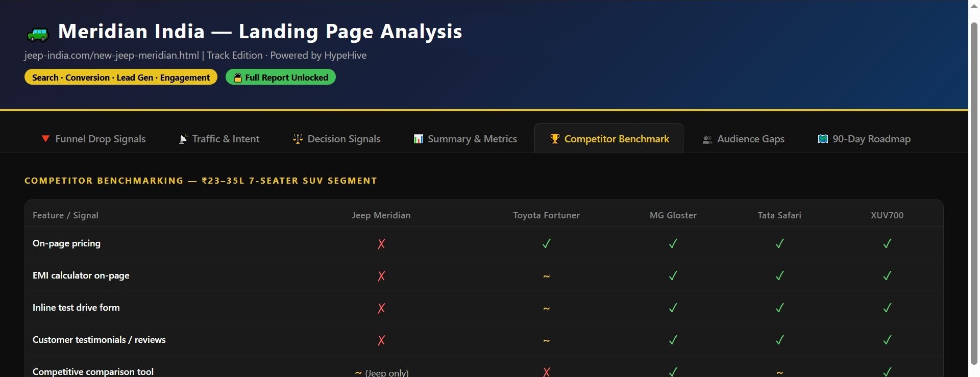This screenshot has width=980, height=377.
Task: Switch to the Traffic & Intent tab
Action: pos(219,139)
